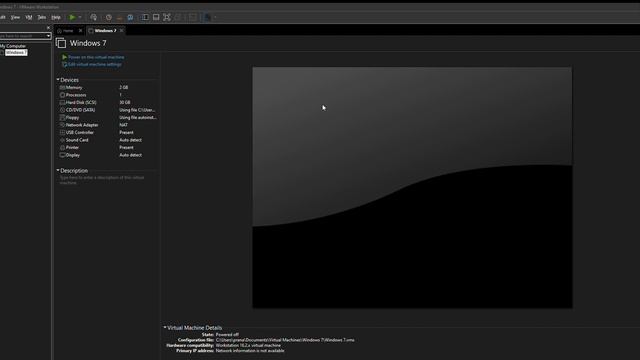The image size is (640, 360).
Task: Click the Send Ctrl+Alt+Del toolbar icon
Action: [93, 17]
